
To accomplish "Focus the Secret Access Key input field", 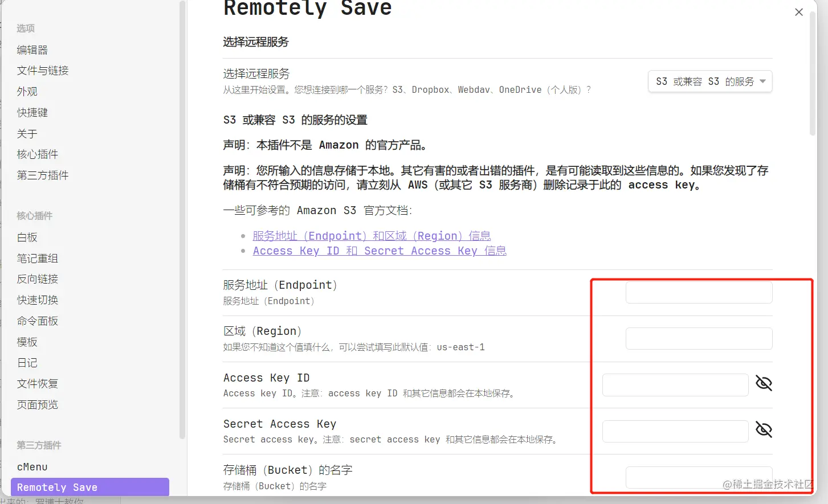I will (675, 431).
